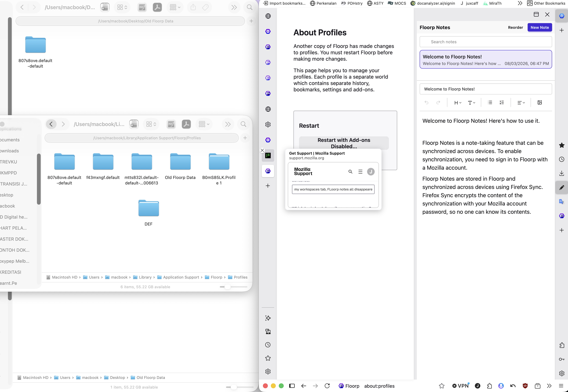The image size is (568, 392).
Task: Click the Mozilla Support menu icon in tab preview
Action: [360, 172]
